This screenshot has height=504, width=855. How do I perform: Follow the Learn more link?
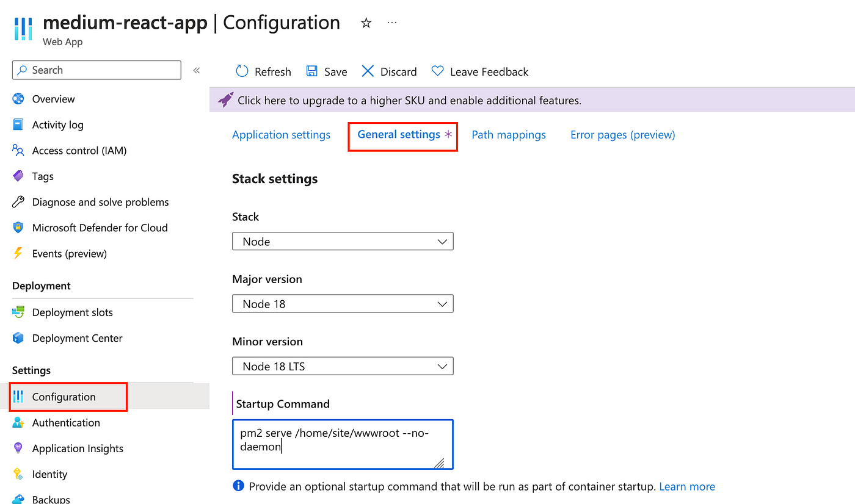pos(687,486)
